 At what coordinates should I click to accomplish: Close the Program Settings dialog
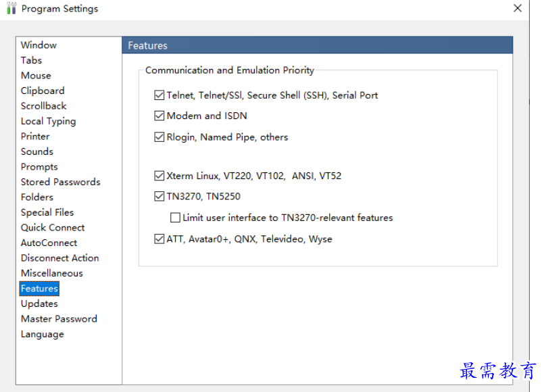click(x=517, y=8)
